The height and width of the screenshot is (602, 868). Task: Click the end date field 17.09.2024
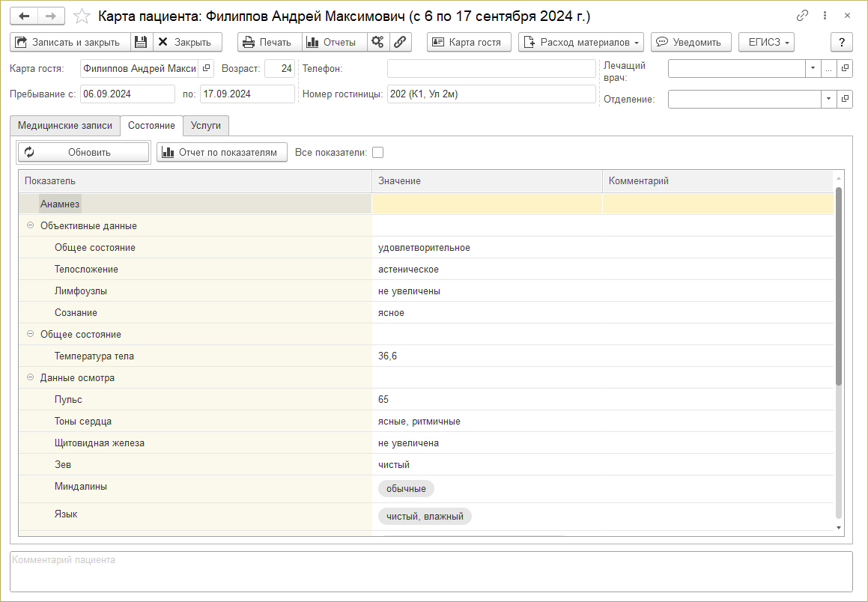(247, 94)
